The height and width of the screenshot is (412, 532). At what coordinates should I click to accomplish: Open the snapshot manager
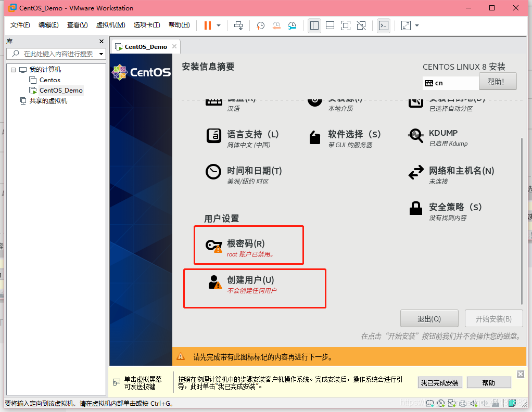pos(292,25)
